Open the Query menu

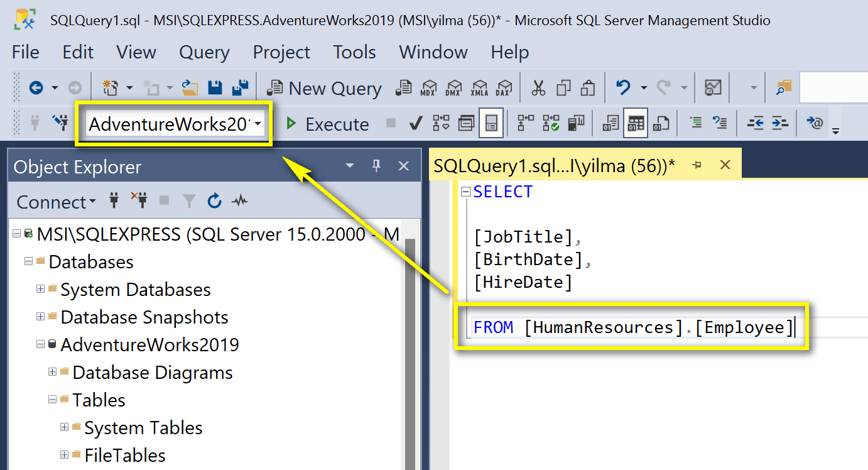pos(204,52)
